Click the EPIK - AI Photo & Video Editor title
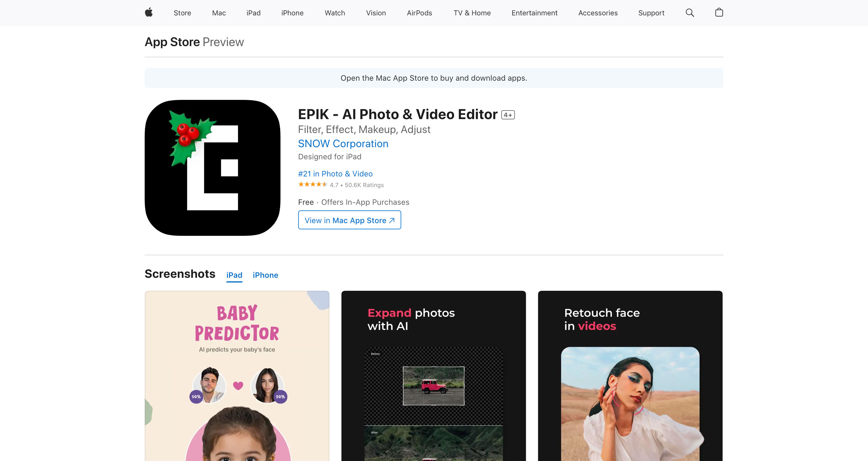 (398, 114)
